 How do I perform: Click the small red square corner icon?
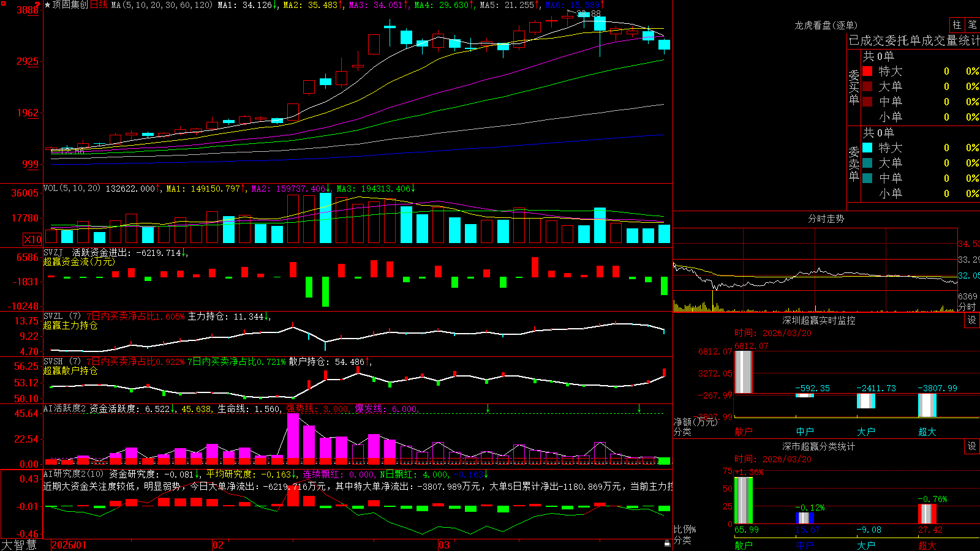2,3
